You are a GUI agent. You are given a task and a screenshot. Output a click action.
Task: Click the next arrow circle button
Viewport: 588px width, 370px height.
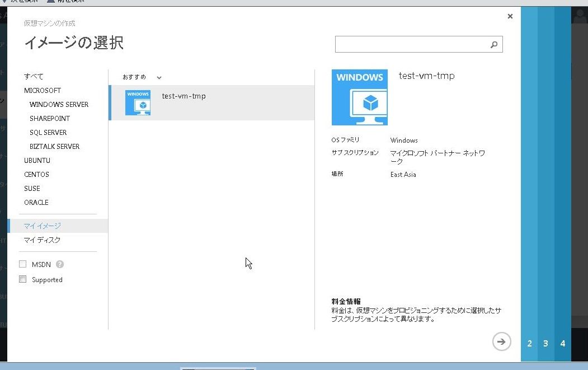[501, 341]
